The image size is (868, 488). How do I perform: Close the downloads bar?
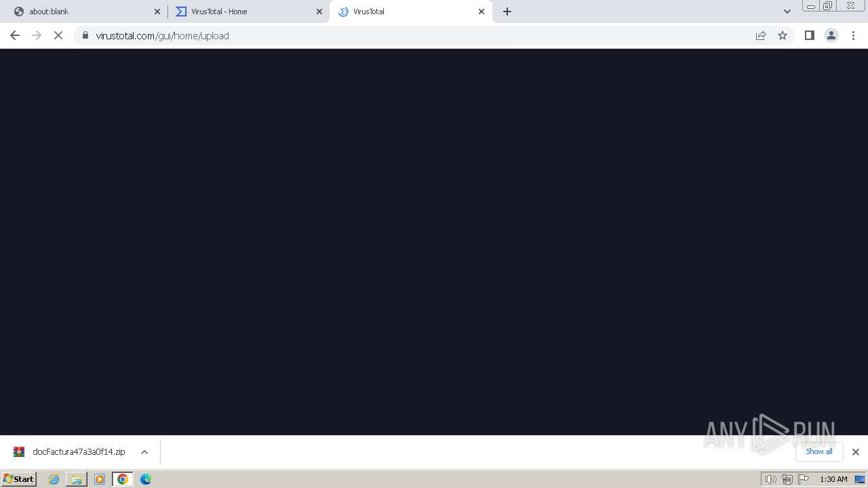[856, 452]
